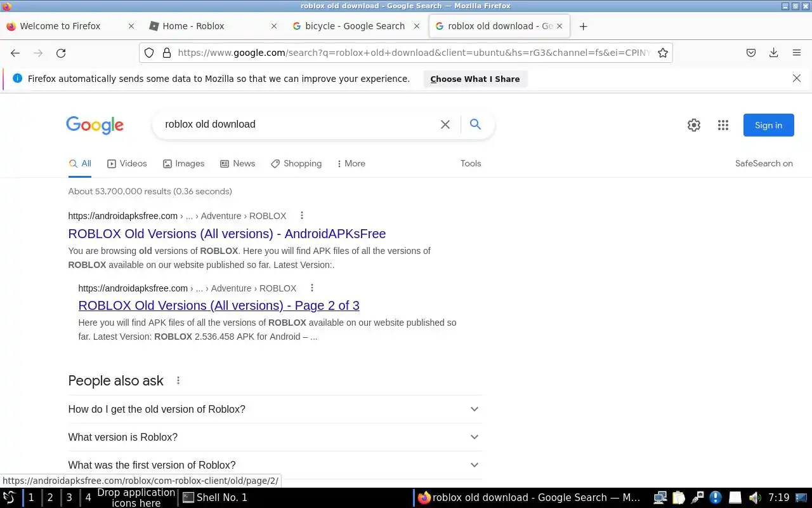Viewport: 812px width, 508px height.
Task: Focus the Firefox URL address bar
Action: [414, 53]
